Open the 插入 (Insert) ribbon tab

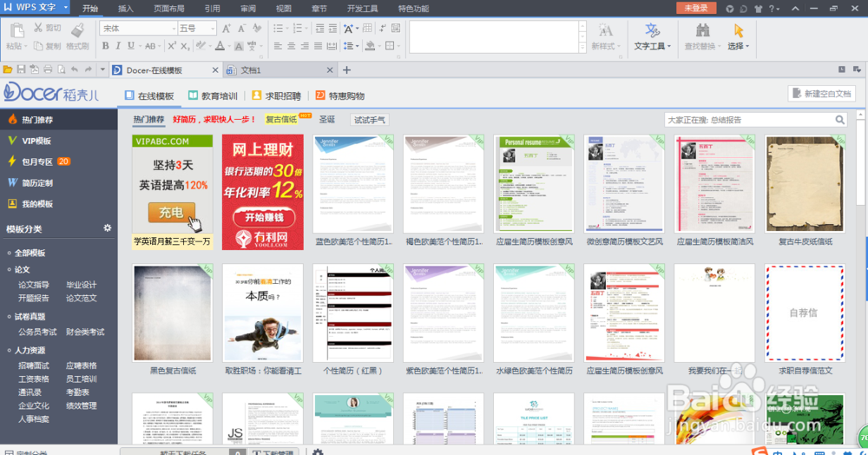tap(126, 9)
